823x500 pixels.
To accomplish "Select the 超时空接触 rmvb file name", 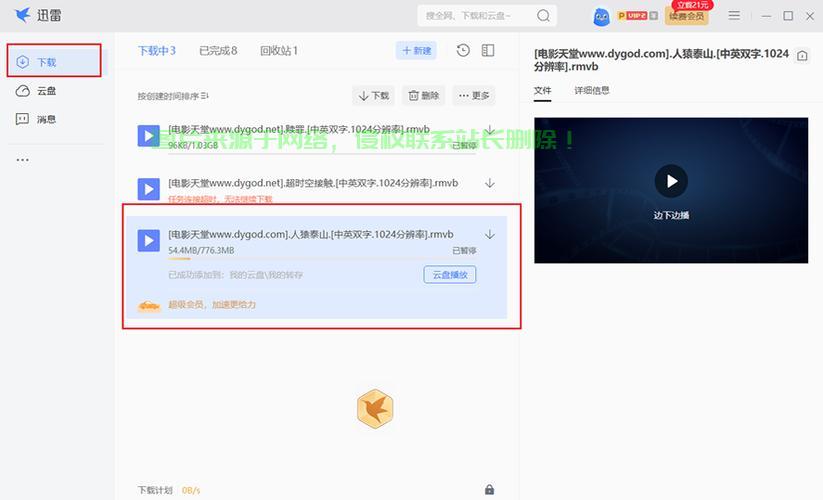I will [313, 183].
